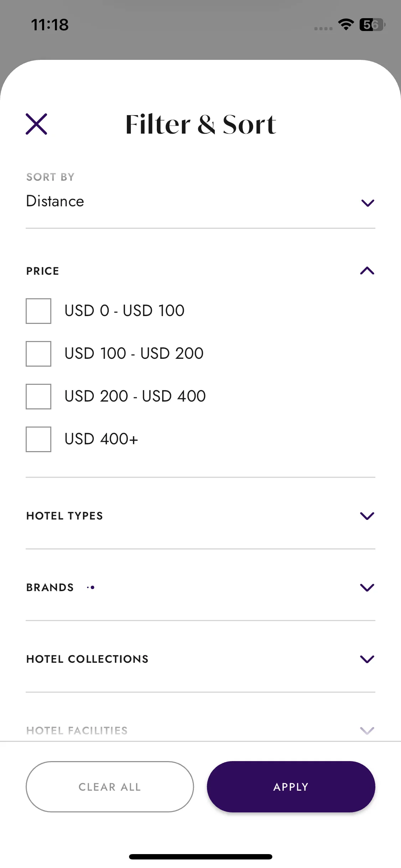Expand the Hotel Collections chevron
This screenshot has width=401, height=868.
pyautogui.click(x=367, y=659)
